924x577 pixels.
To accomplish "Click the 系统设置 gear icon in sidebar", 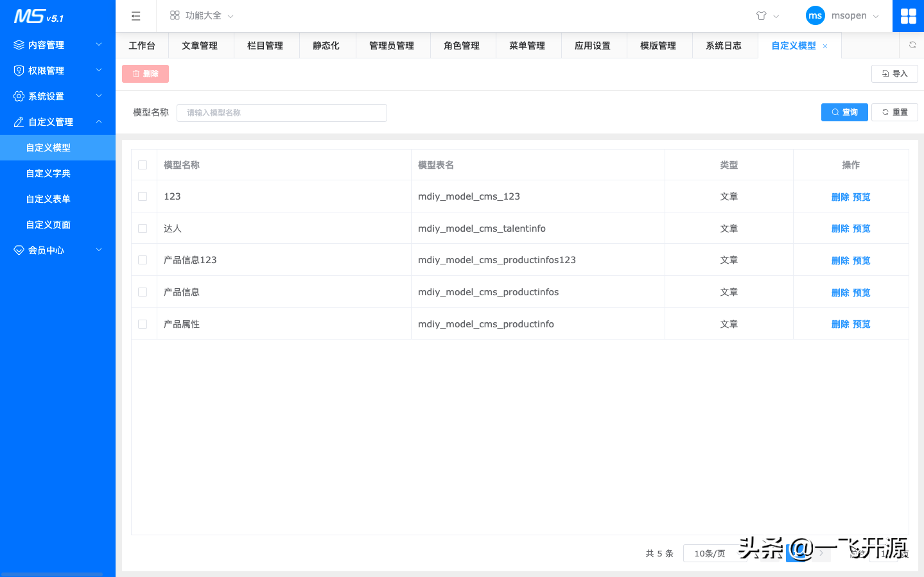I will (19, 96).
